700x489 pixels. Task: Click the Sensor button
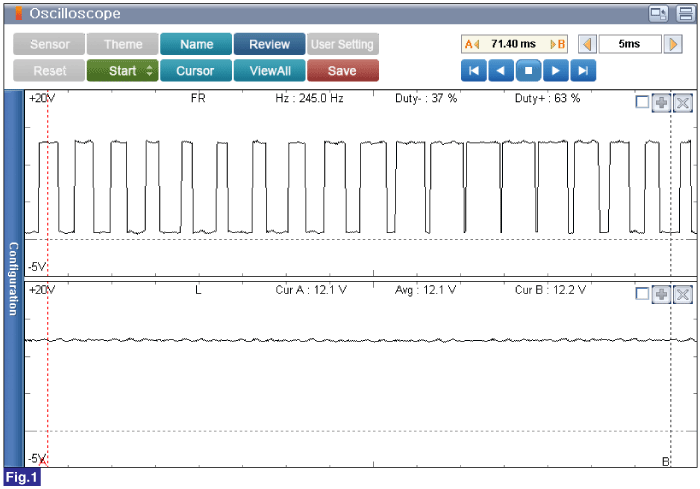(x=49, y=44)
